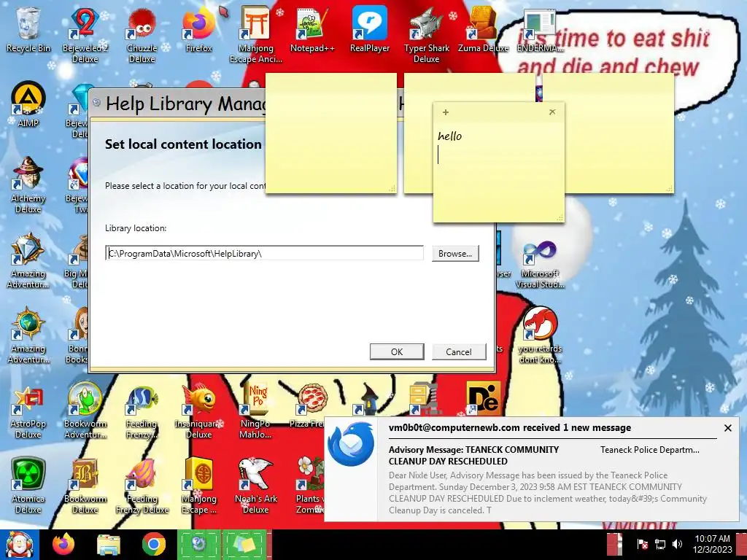Select the NingPo MahJo... desktop icon

(x=256, y=411)
